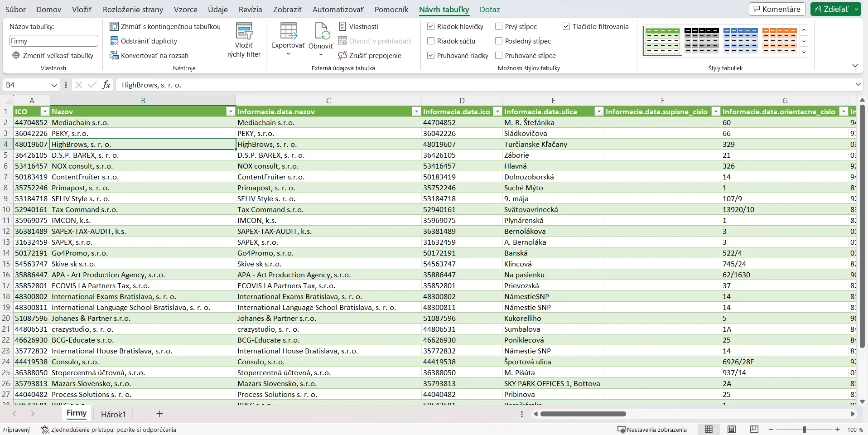868x435 pixels.
Task: Cancel formula entry X icon
Action: tap(78, 85)
